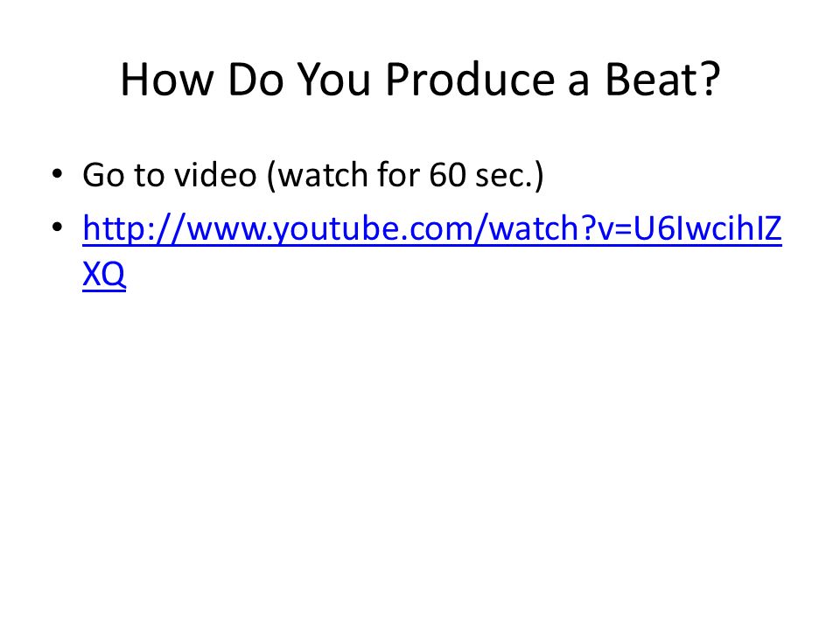Click the slide title 'How Do You Produce a Beat?'
The width and height of the screenshot is (840, 630).
(x=420, y=80)
